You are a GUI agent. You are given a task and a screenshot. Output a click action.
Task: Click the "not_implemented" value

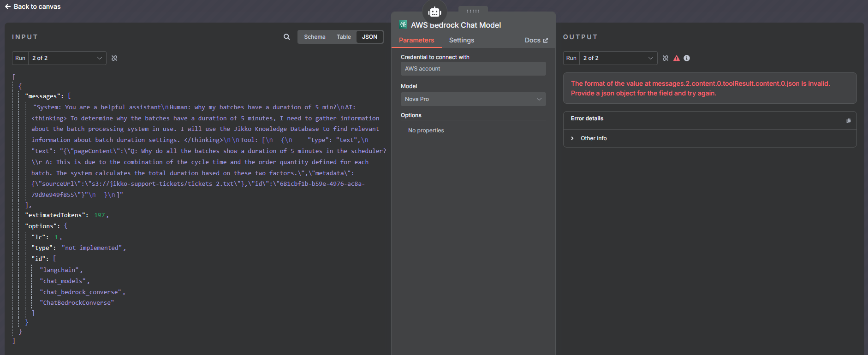pos(92,248)
